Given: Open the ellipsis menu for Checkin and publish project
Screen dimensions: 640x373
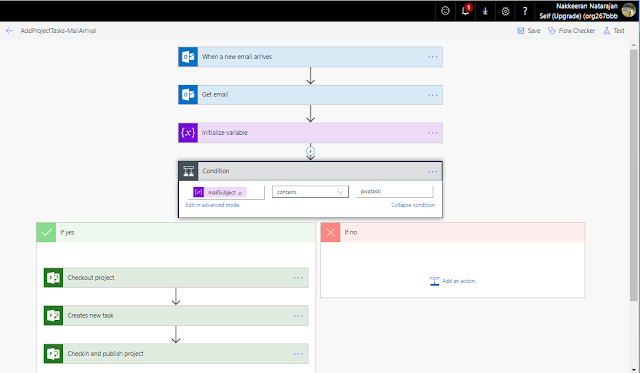Looking at the screenshot, I should point(298,354).
